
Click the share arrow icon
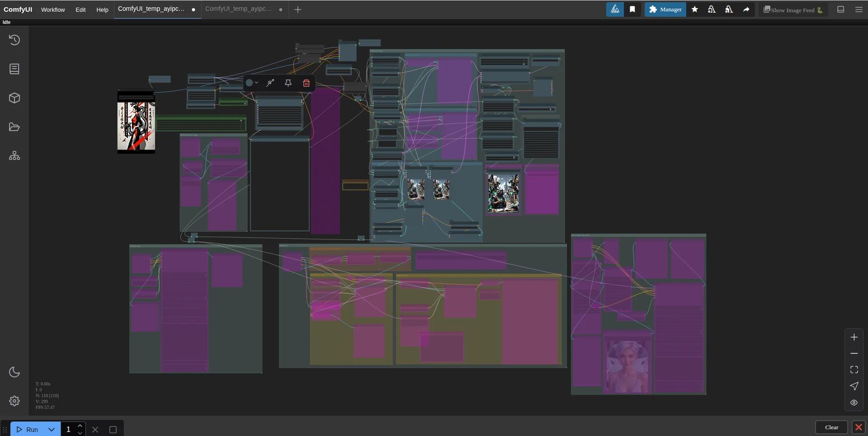click(x=746, y=9)
